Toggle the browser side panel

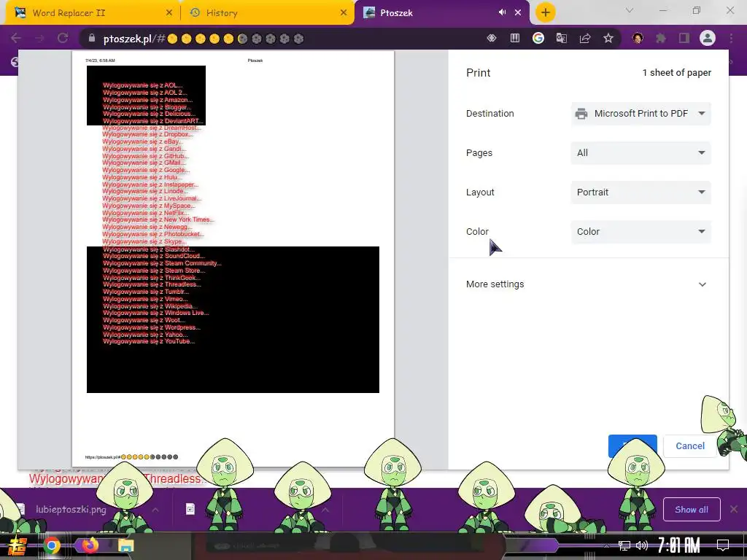[684, 38]
